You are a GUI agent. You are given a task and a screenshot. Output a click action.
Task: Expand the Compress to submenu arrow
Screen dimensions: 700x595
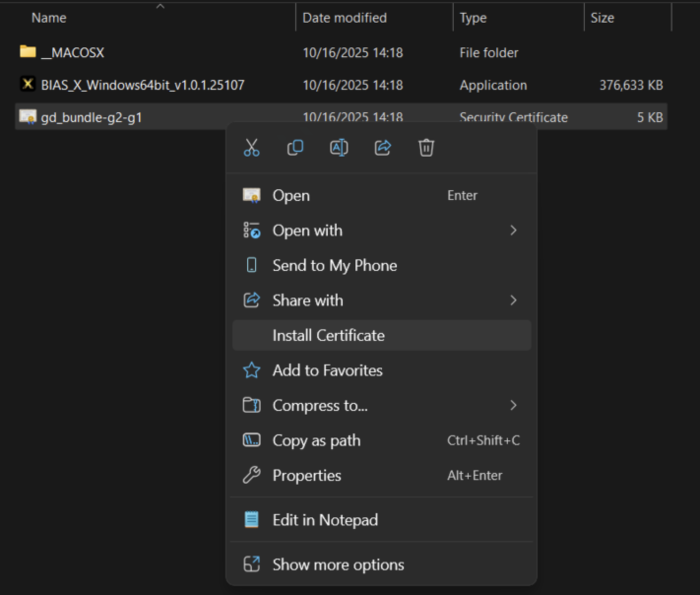[513, 405]
